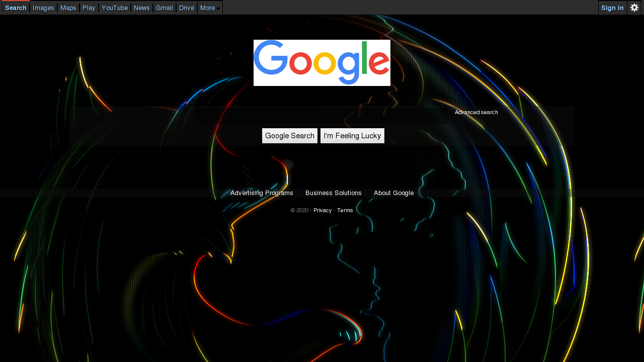
Task: Open the Advanced search link
Action: click(476, 112)
